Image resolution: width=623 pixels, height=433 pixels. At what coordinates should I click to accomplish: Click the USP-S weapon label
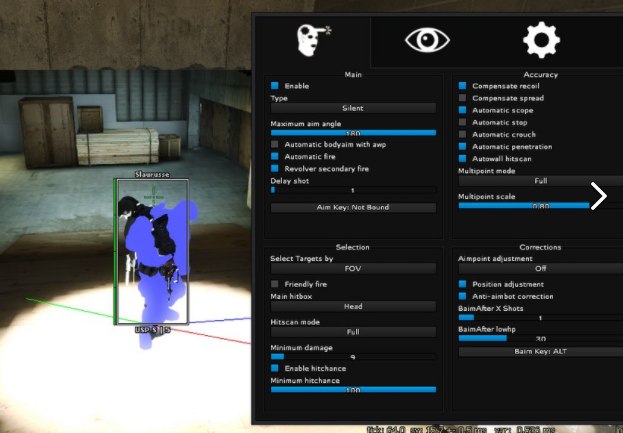(x=153, y=330)
